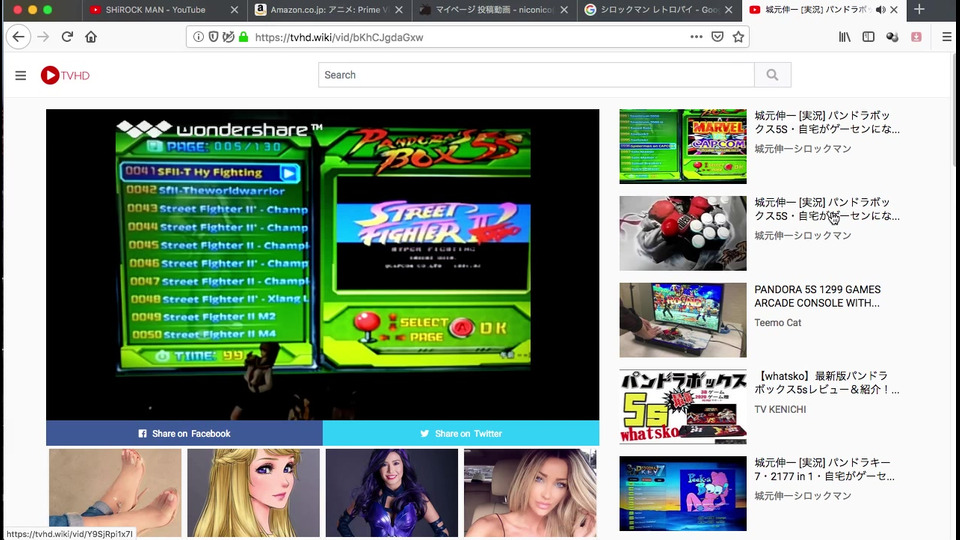Click the purple costume woman ad thumbnail

click(392, 493)
